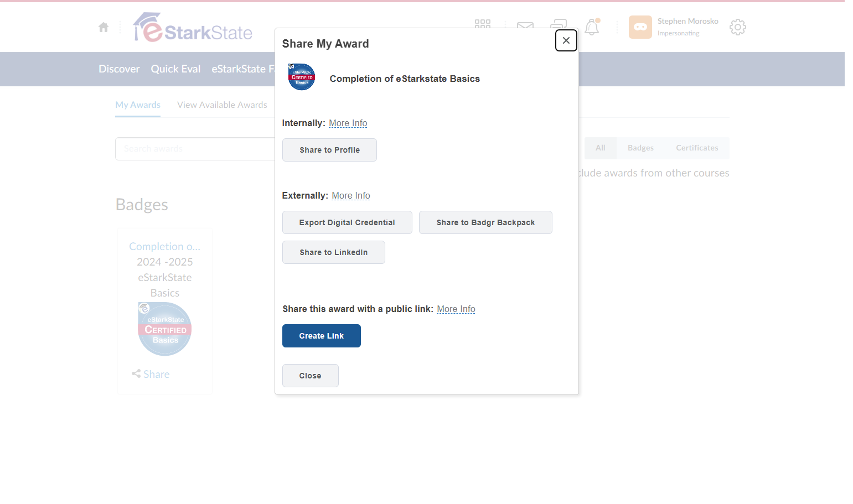This screenshot has height=504, width=853.
Task: Switch to the My Awards tab
Action: (138, 105)
